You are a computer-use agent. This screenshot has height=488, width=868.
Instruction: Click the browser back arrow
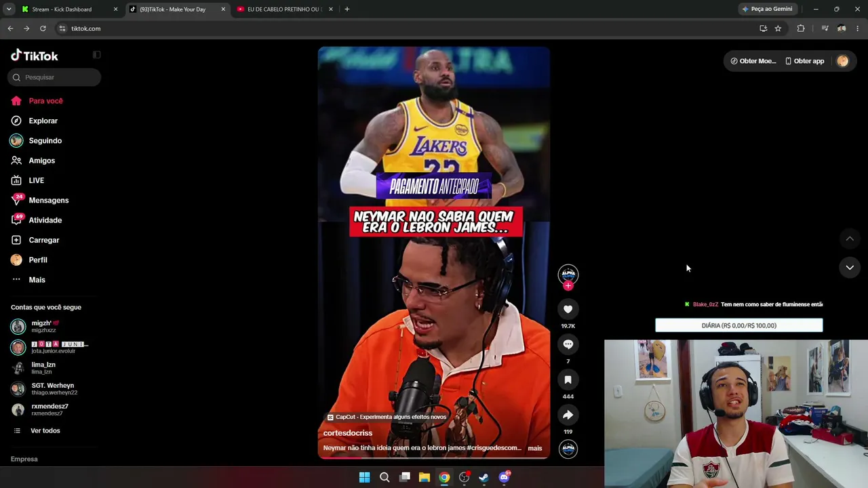pyautogui.click(x=10, y=28)
